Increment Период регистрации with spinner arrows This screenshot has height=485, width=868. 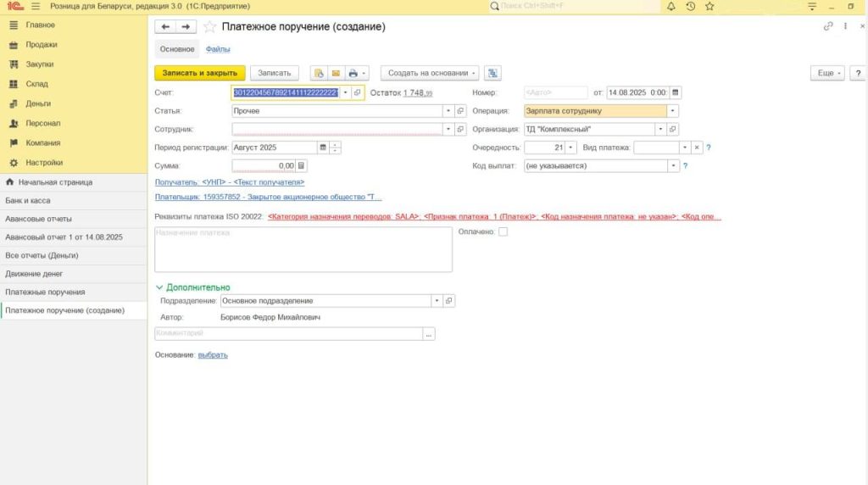click(x=337, y=144)
